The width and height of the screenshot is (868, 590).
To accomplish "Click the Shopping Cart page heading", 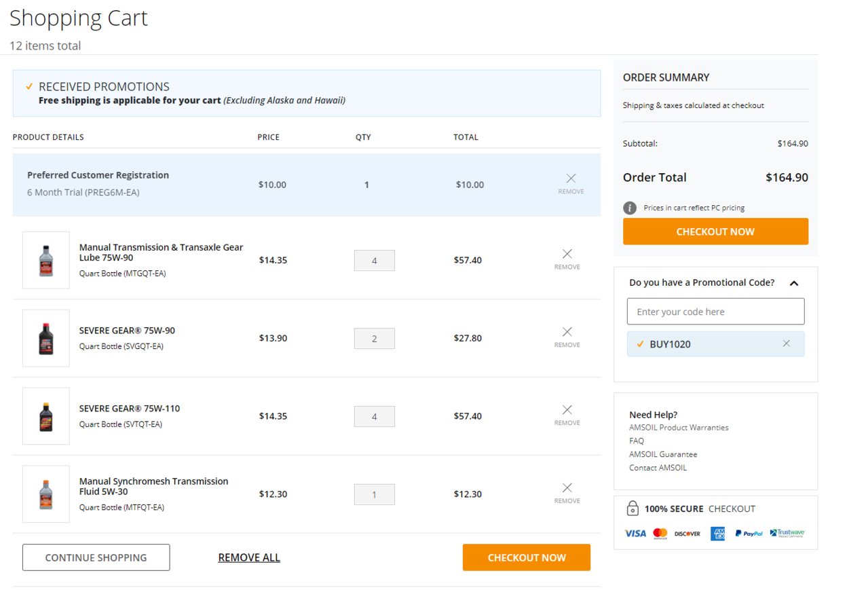I will (x=79, y=18).
